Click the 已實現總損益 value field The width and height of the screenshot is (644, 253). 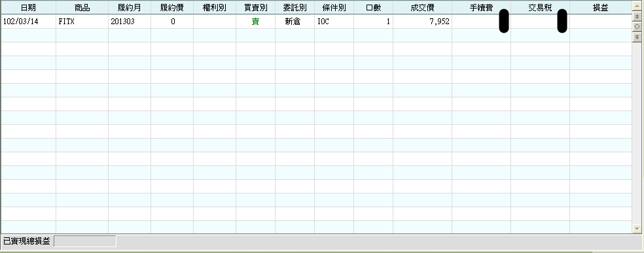(x=85, y=241)
